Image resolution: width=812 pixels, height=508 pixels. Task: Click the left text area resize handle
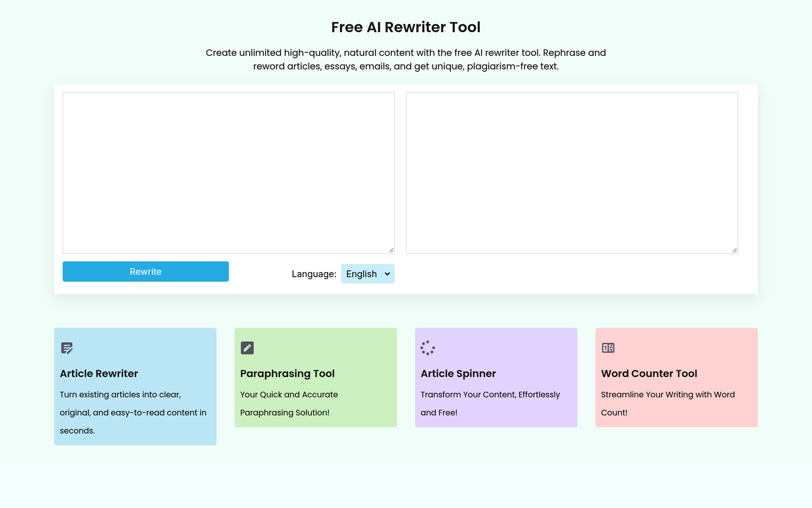point(391,250)
